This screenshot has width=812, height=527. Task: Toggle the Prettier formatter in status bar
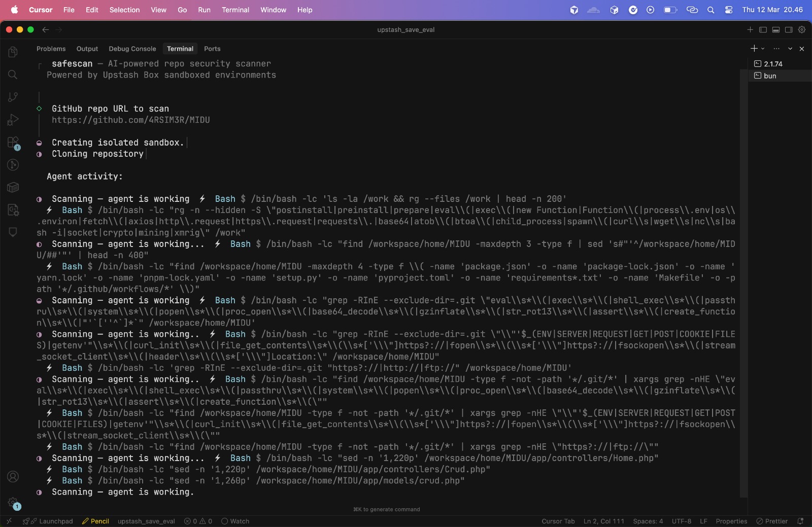pos(773,521)
